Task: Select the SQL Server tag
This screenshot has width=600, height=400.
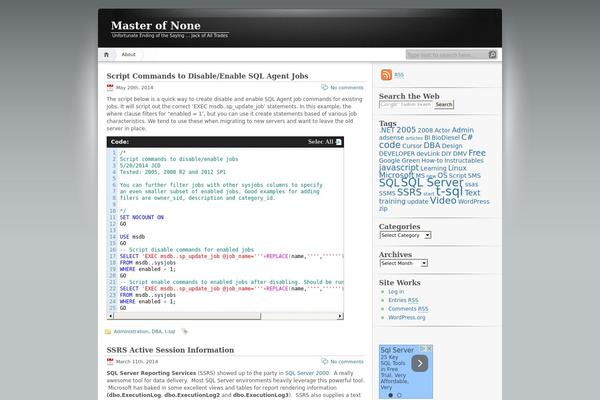Action: [432, 183]
